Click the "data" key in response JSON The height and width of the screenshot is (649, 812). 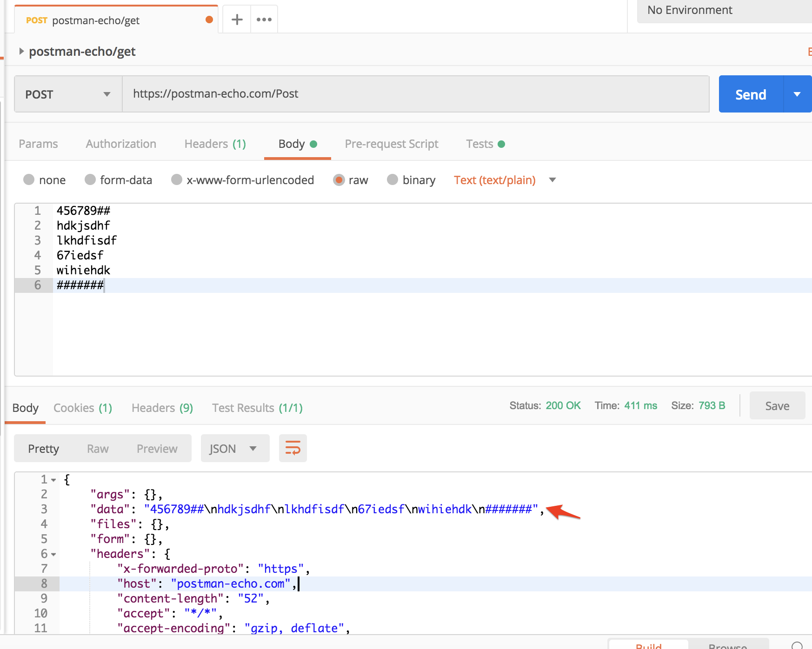(x=110, y=509)
